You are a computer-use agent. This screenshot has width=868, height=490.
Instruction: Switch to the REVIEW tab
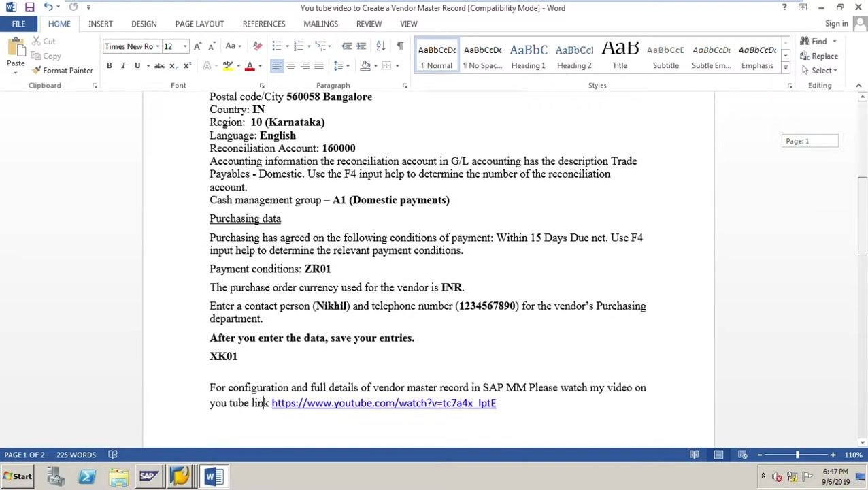point(369,24)
